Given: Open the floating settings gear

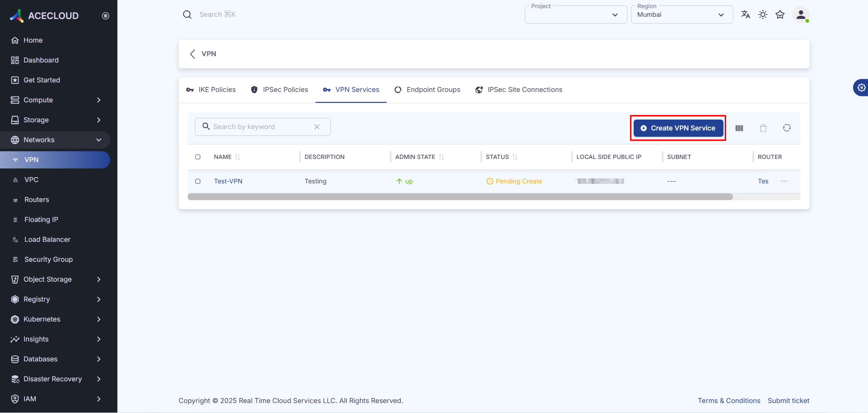Looking at the screenshot, I should (861, 87).
